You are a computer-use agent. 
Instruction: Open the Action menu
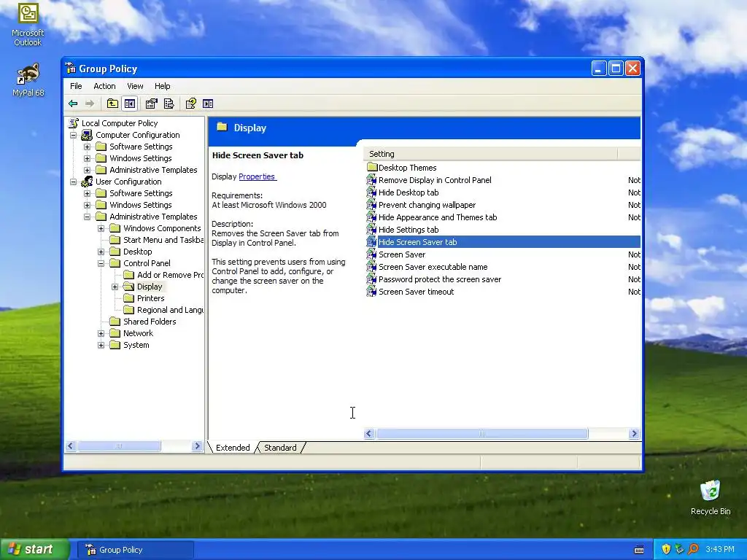[x=104, y=86]
